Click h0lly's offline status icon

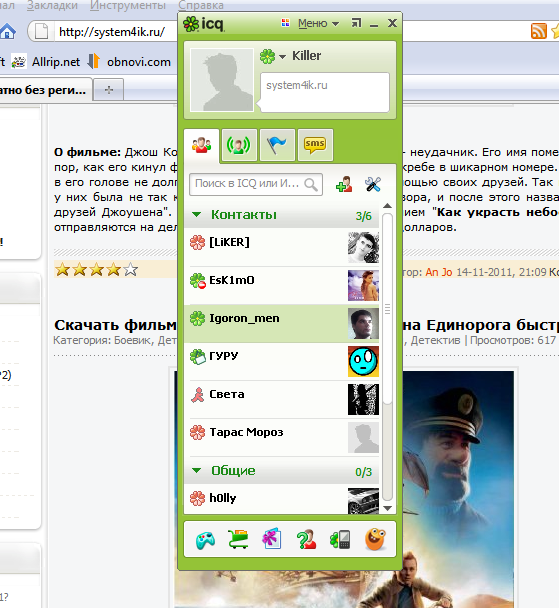tap(197, 498)
